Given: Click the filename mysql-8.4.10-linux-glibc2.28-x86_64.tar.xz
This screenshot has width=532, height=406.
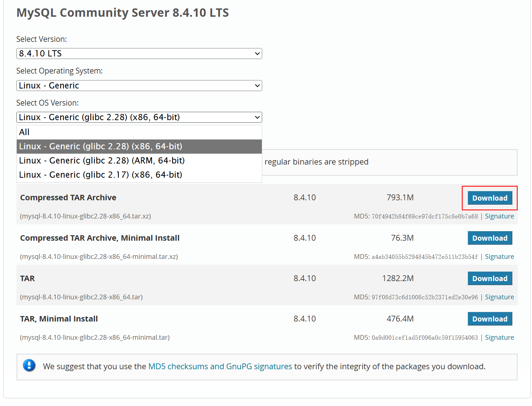Looking at the screenshot, I should point(86,216).
